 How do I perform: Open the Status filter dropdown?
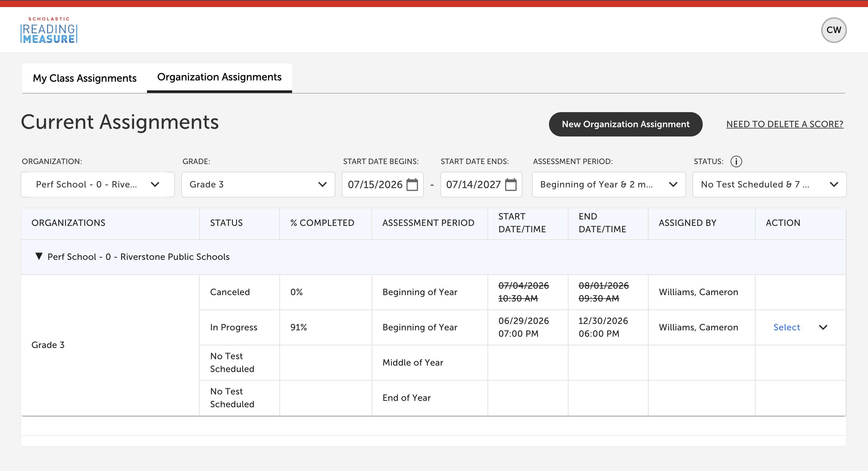click(769, 185)
